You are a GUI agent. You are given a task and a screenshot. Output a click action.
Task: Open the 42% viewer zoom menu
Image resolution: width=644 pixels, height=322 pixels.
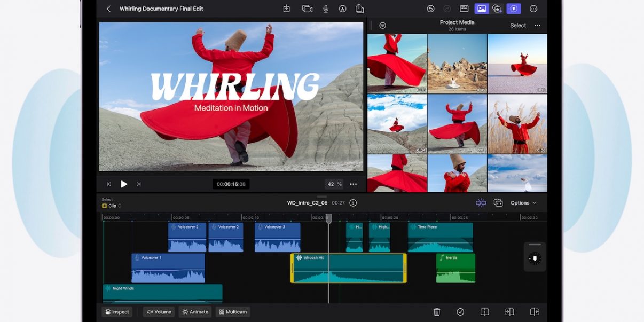334,184
